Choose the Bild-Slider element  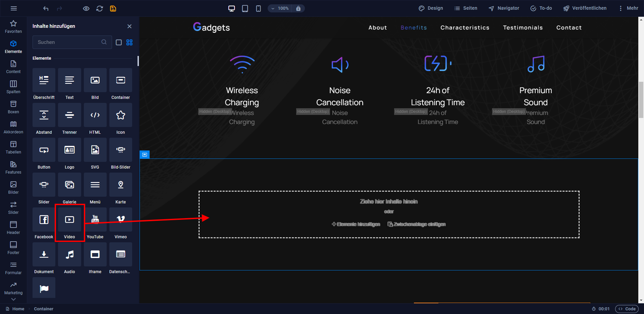(x=120, y=153)
